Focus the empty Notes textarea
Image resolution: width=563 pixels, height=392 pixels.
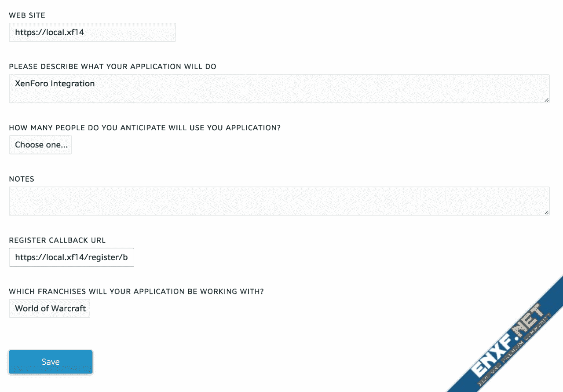point(279,201)
